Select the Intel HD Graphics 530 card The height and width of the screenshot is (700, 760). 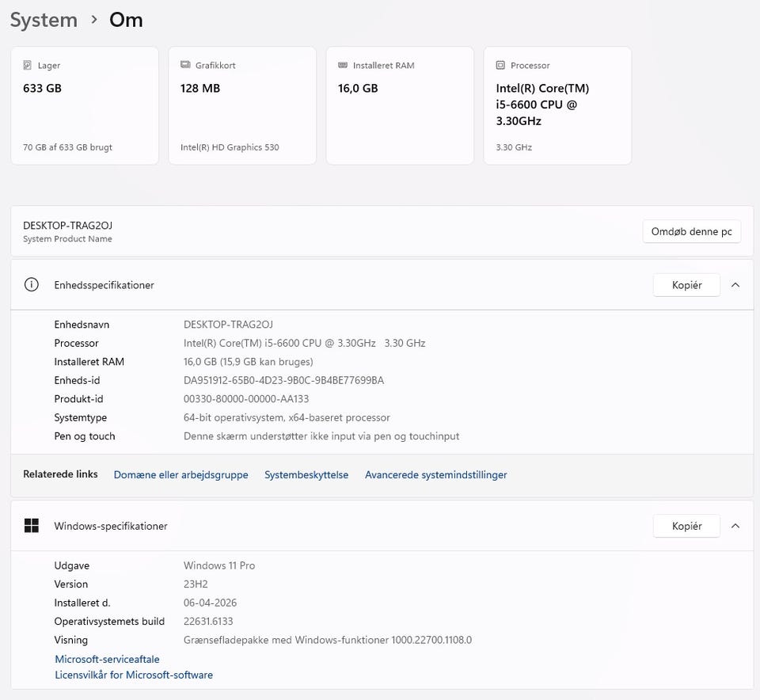[242, 106]
